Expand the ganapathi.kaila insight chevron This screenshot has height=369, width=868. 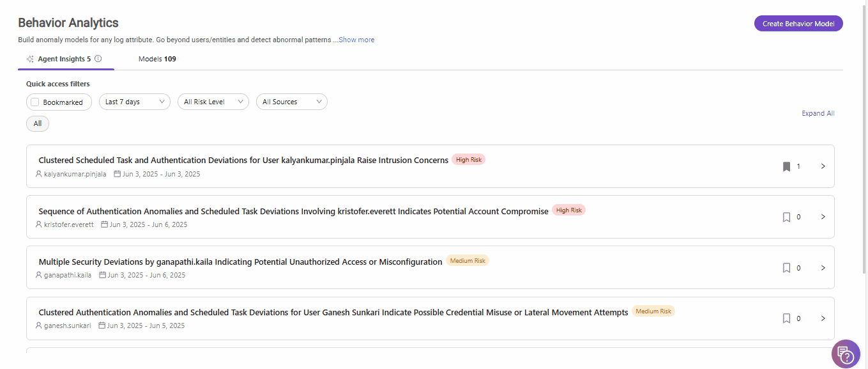(x=823, y=268)
